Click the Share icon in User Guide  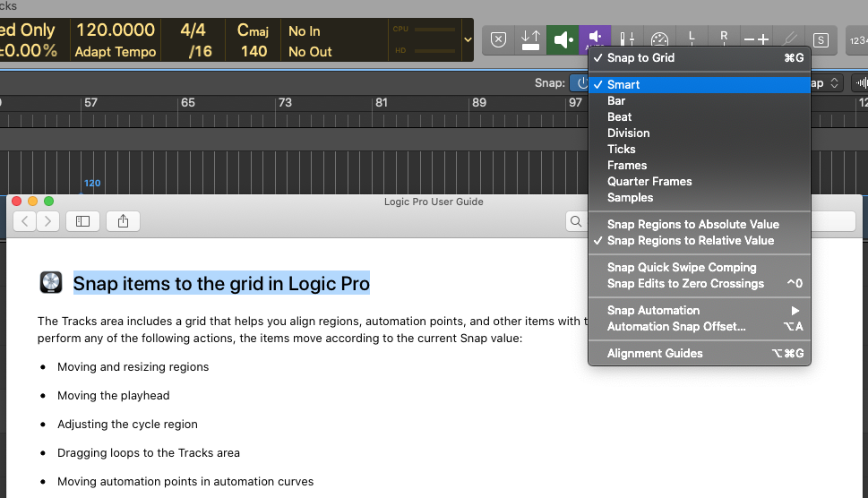coord(123,221)
